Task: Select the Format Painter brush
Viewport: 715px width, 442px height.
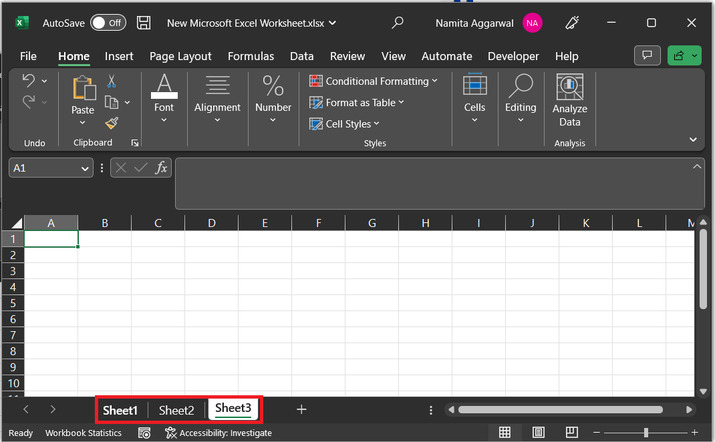Action: (111, 123)
